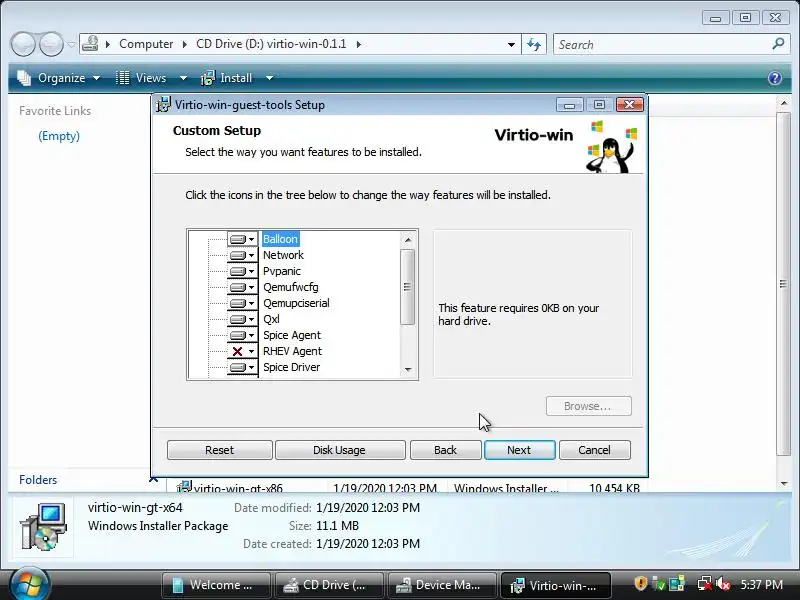
Task: Open the Windows Start orb
Action: [x=29, y=585]
